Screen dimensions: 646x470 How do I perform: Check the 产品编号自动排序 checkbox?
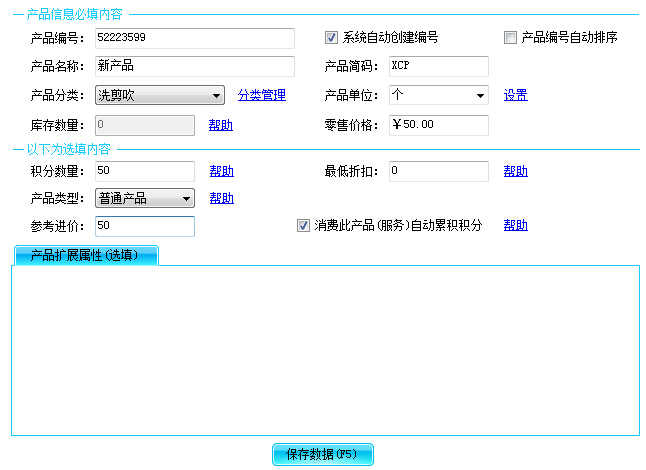(510, 38)
